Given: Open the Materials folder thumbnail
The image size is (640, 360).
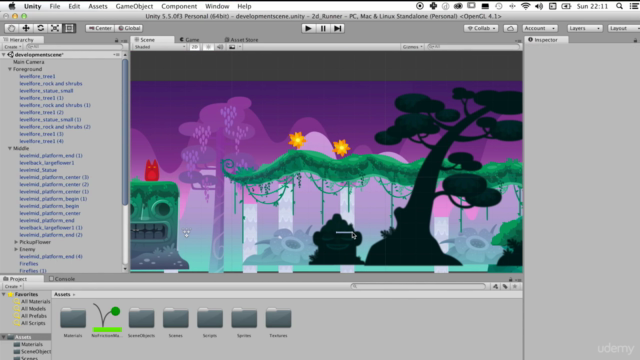Looking at the screenshot, I should click(73, 318).
